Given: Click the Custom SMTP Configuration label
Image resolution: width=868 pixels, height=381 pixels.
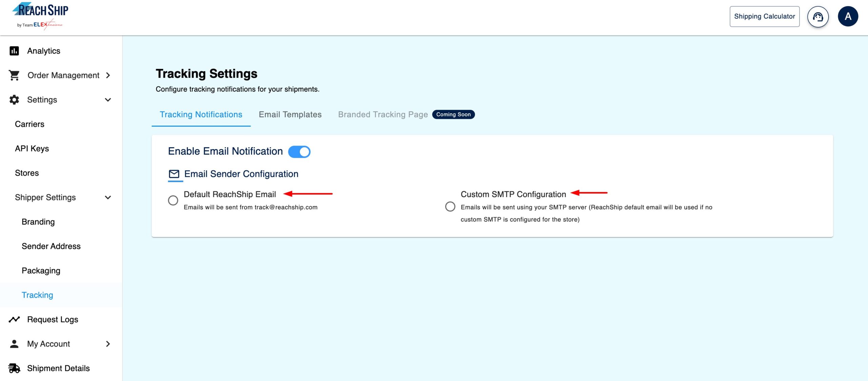Looking at the screenshot, I should pyautogui.click(x=513, y=194).
